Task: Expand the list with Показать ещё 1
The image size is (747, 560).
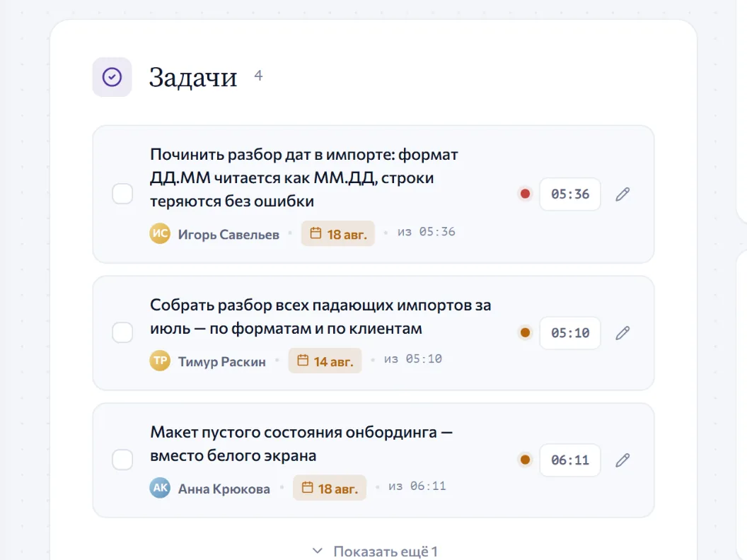Action: point(374,551)
